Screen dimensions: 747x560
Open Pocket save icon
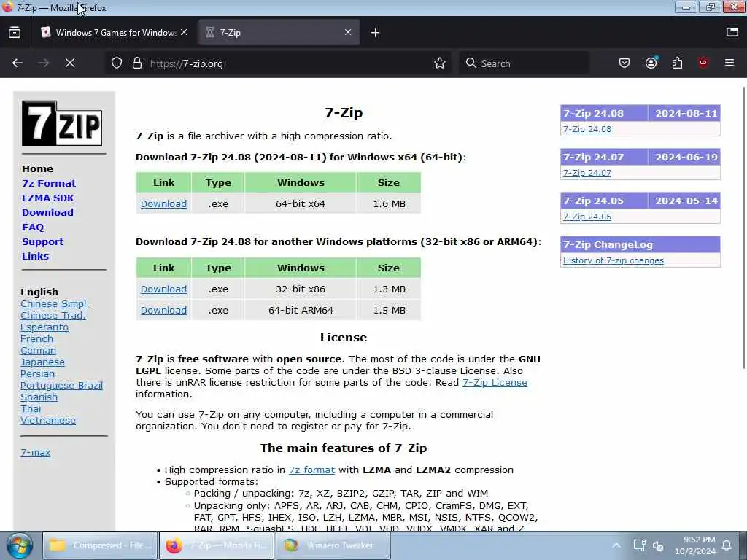pos(624,63)
